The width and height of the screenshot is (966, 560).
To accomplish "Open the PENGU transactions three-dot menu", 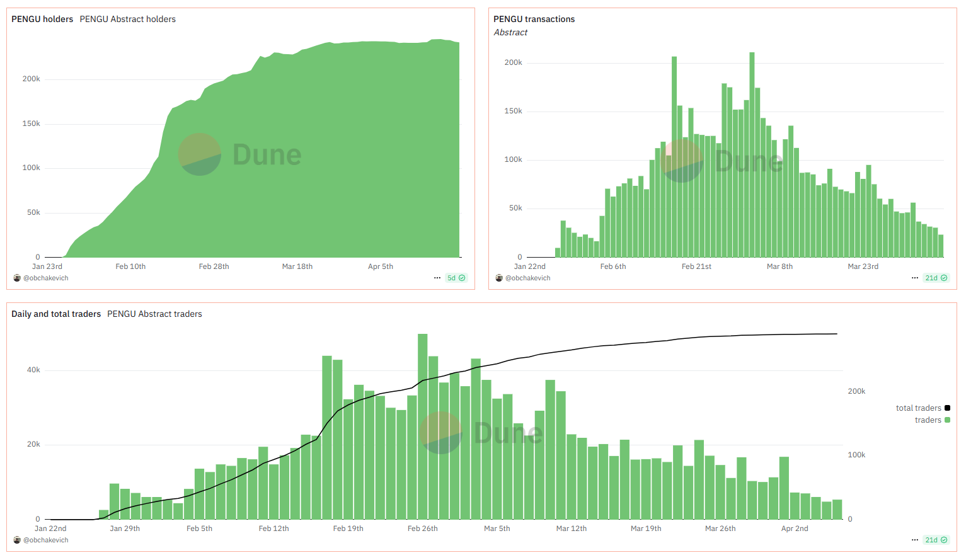I will pos(915,278).
